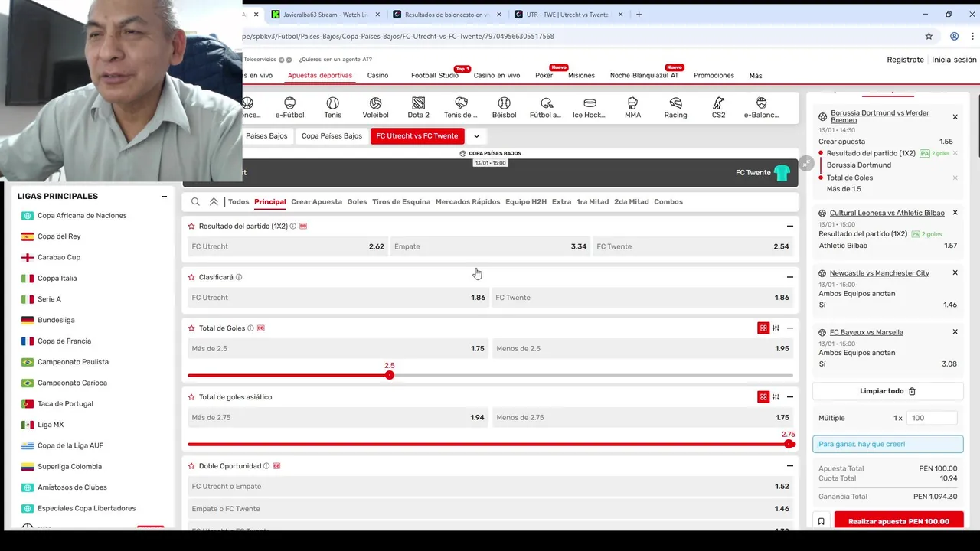Favorite the Doble Oportunidad market star
This screenshot has height=551, width=980.
point(191,466)
